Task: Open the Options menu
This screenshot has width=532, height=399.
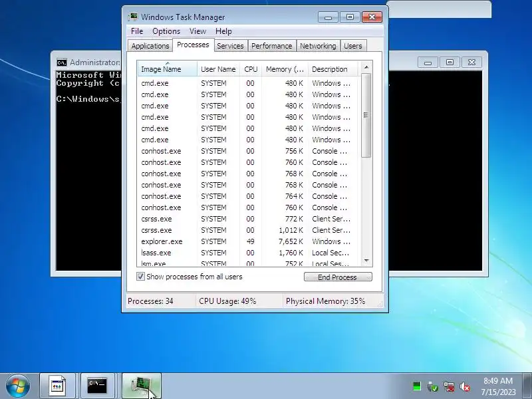Action: pos(166,31)
